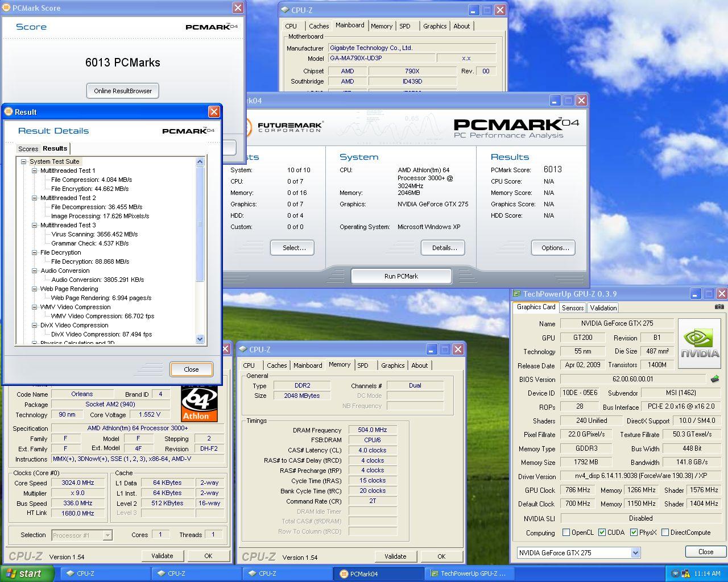Image resolution: width=728 pixels, height=582 pixels.
Task: Collapse the File Decryption node
Action: click(35, 252)
